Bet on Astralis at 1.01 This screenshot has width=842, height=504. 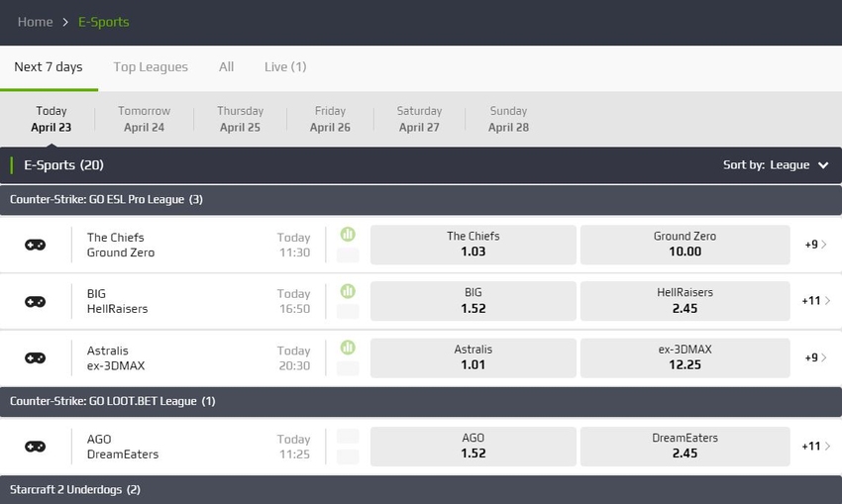pyautogui.click(x=474, y=357)
